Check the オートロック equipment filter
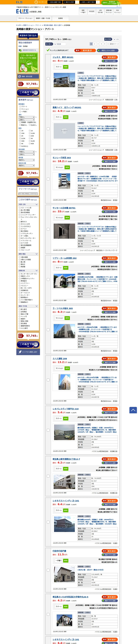138x644 pixels. 20,293
